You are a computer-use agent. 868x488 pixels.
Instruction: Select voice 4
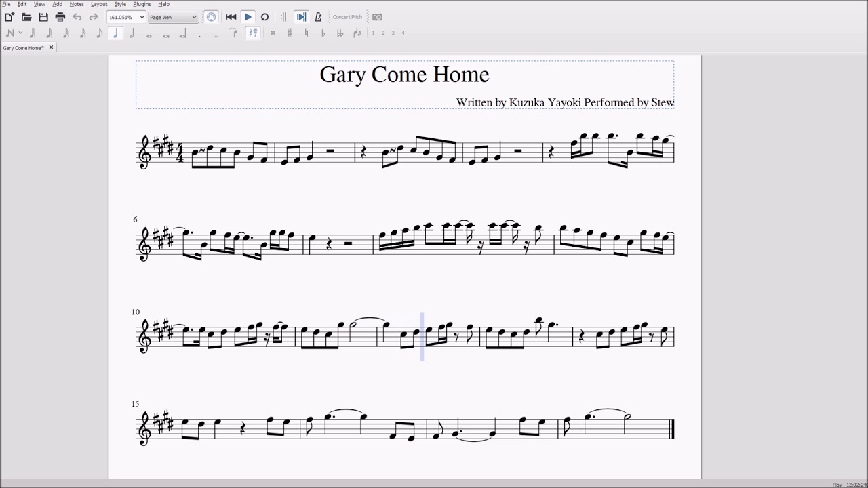coord(403,33)
